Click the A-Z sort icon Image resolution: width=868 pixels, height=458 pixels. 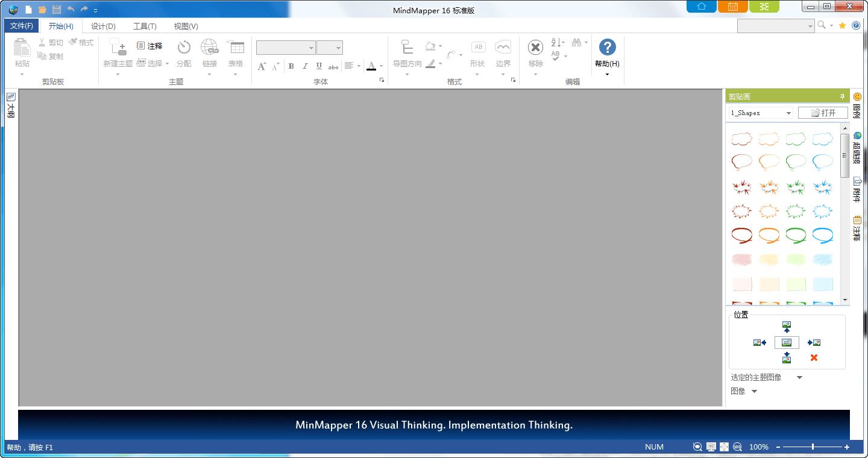coord(556,43)
